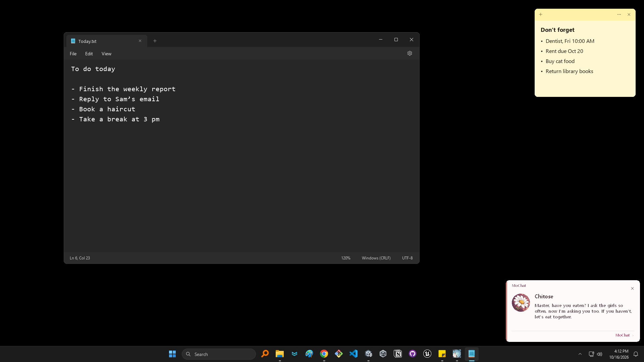Close the Today.txt tab
The height and width of the screenshot is (362, 644).
[140, 41]
